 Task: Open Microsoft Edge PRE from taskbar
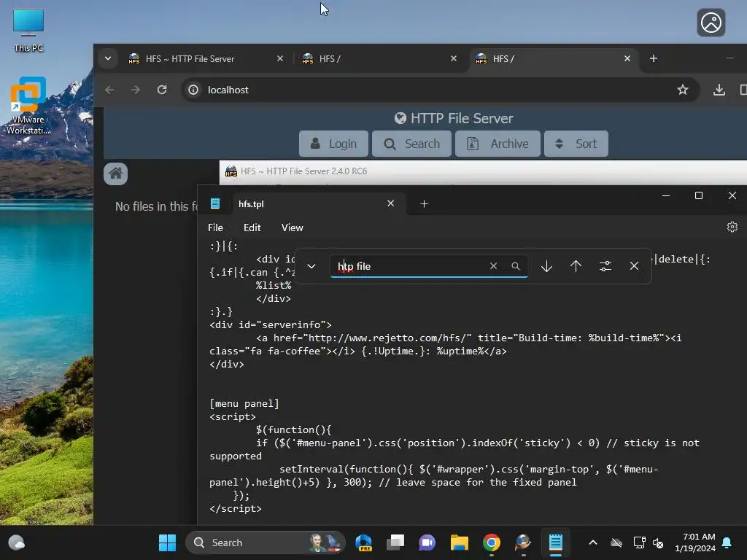[x=364, y=542]
